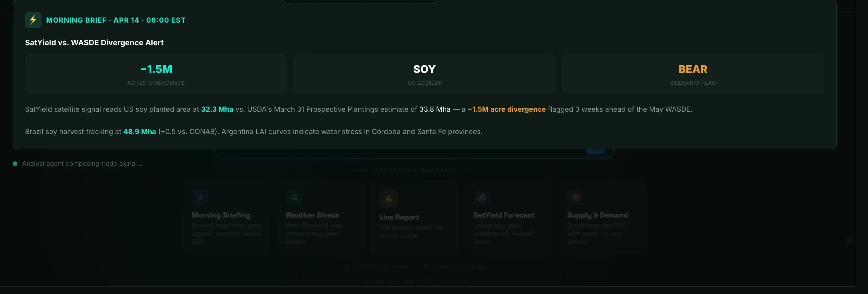Click the SatYield Forecast satellite icon
This screenshot has height=294, width=868.
[x=482, y=197]
